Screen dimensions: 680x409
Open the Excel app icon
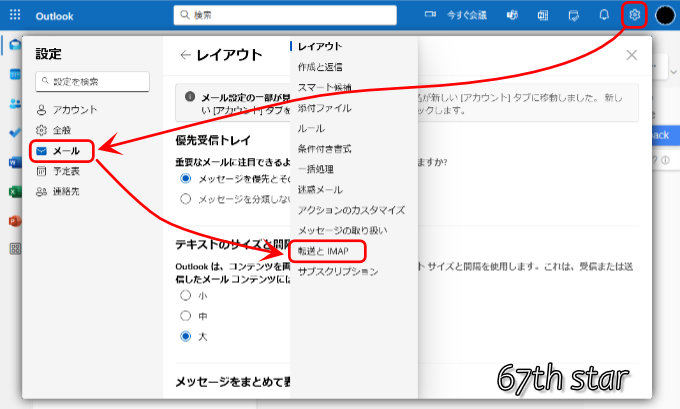(x=15, y=192)
